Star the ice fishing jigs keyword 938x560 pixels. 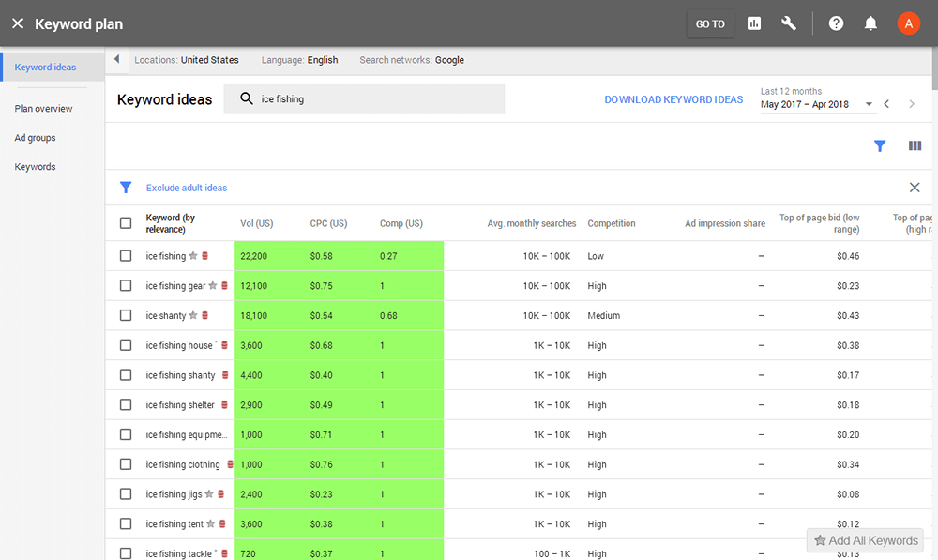point(209,493)
